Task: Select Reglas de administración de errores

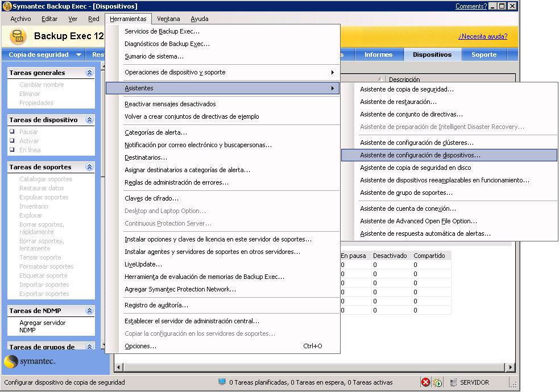Action: pyautogui.click(x=222, y=182)
